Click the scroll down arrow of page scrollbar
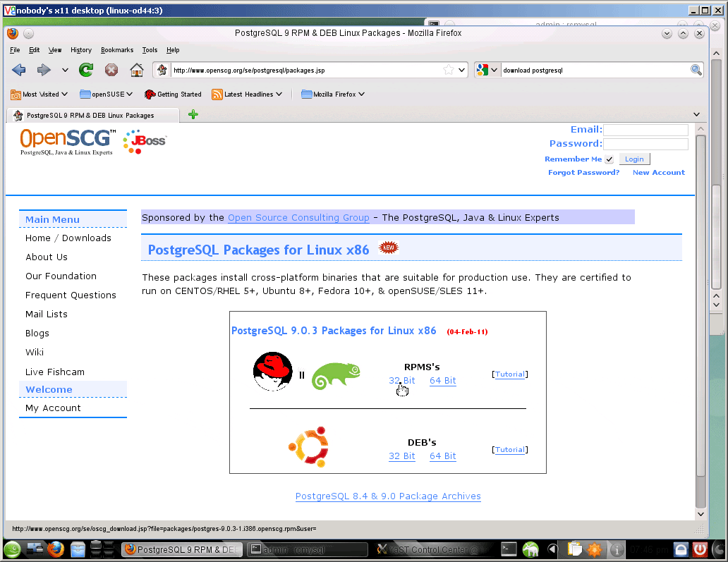 pyautogui.click(x=700, y=514)
